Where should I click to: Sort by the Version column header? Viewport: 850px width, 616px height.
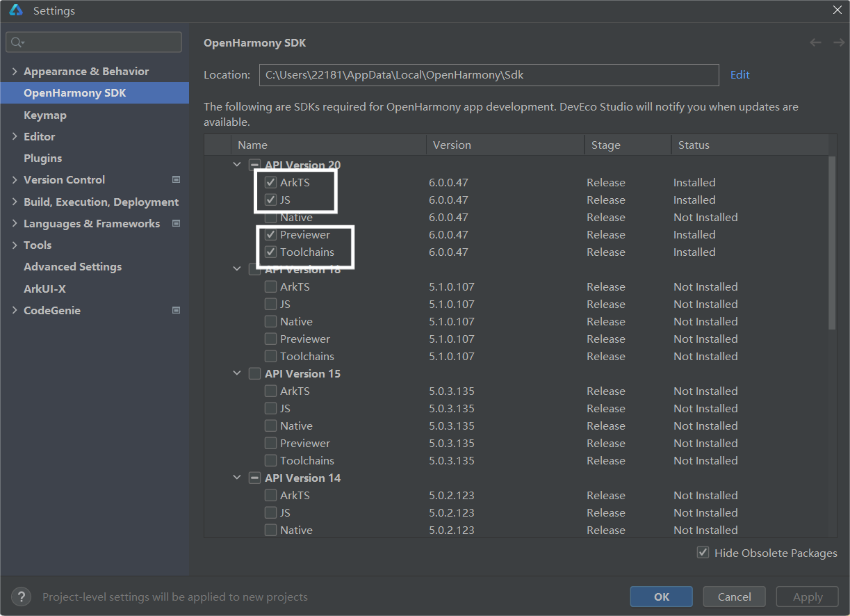pos(505,145)
